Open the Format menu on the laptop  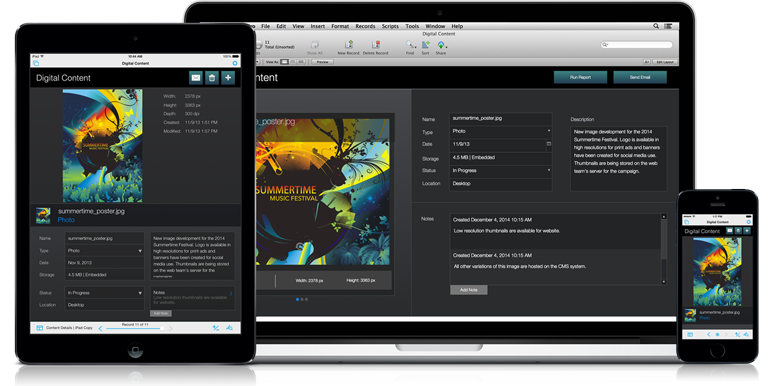[340, 26]
